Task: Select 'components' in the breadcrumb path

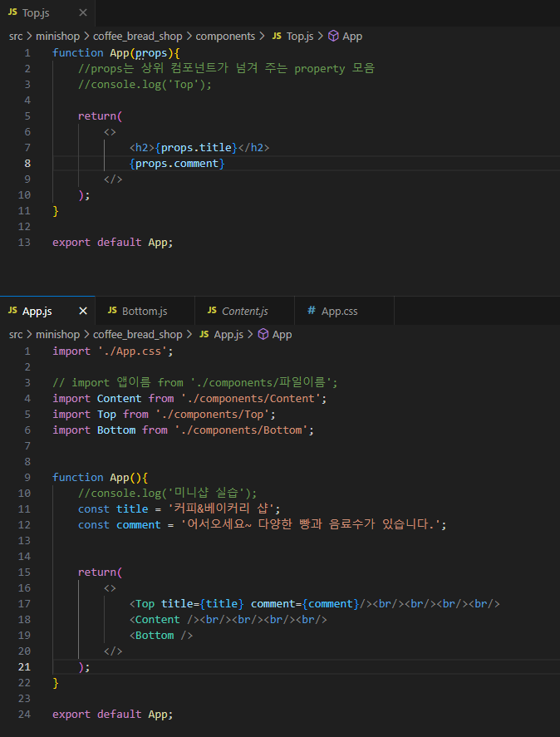Action: [225, 37]
